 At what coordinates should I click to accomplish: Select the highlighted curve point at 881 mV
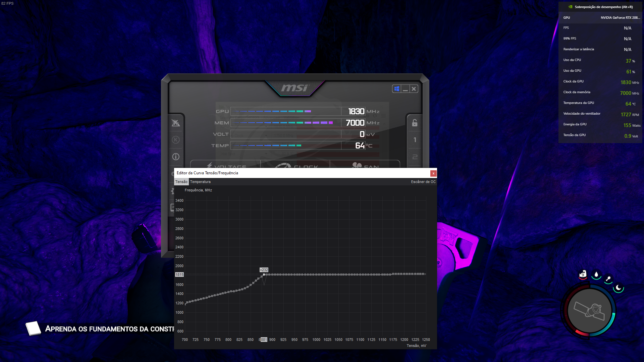point(264,275)
